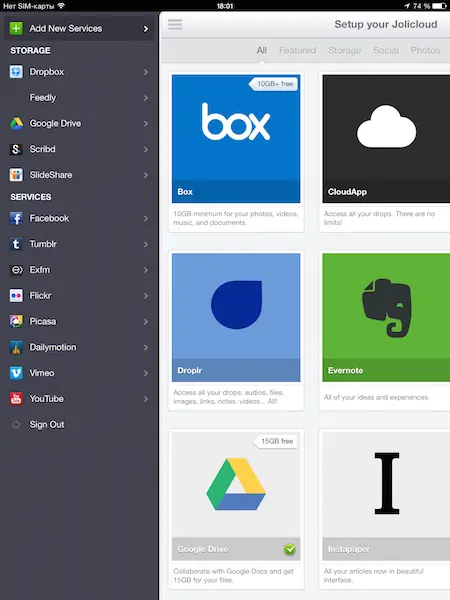450x600 pixels.
Task: Switch to the Storage tab
Action: click(x=344, y=51)
